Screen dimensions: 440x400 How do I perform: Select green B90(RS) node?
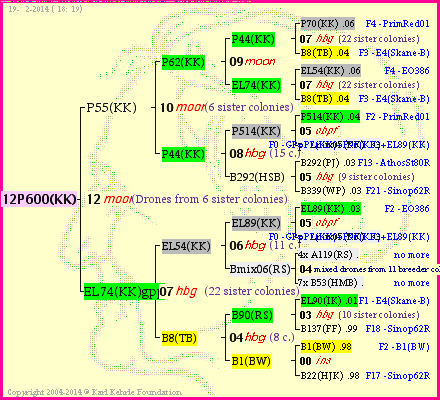coord(252,315)
